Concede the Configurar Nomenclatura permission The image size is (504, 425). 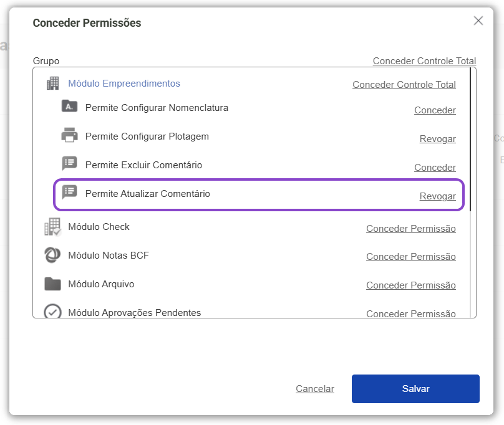coord(435,110)
